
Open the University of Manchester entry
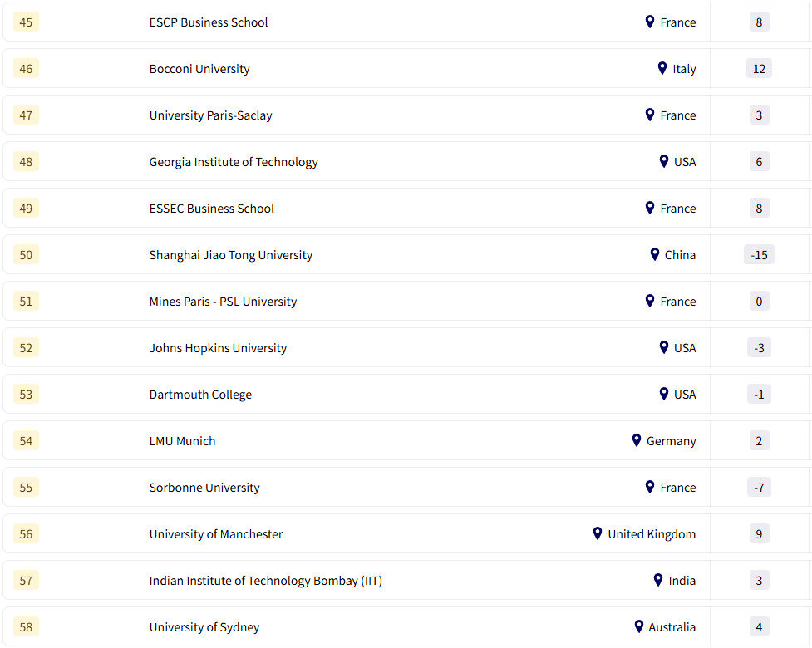coord(216,534)
